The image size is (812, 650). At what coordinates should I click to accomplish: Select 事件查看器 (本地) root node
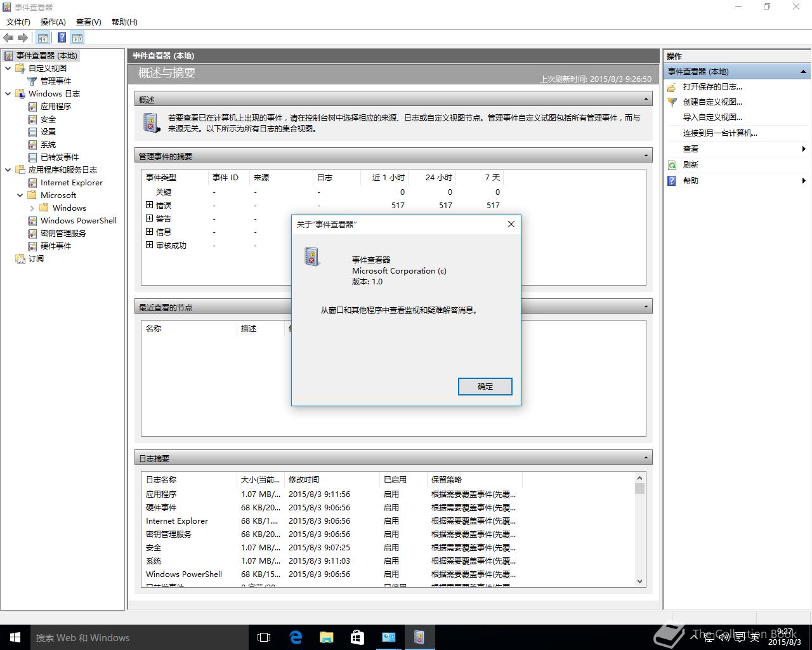(47, 55)
